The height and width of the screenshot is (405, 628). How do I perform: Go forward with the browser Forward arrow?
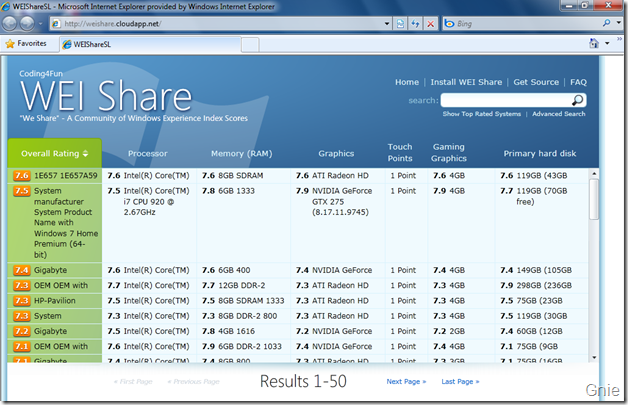click(x=27, y=24)
